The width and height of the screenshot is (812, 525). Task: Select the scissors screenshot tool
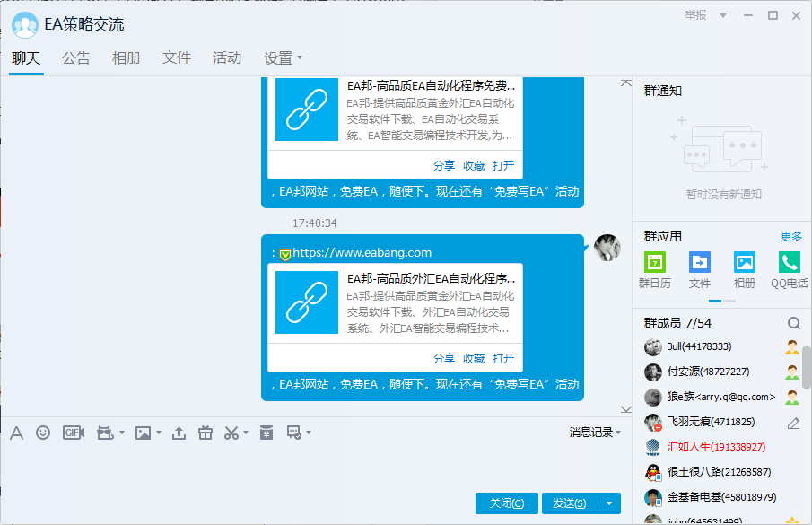coord(231,433)
